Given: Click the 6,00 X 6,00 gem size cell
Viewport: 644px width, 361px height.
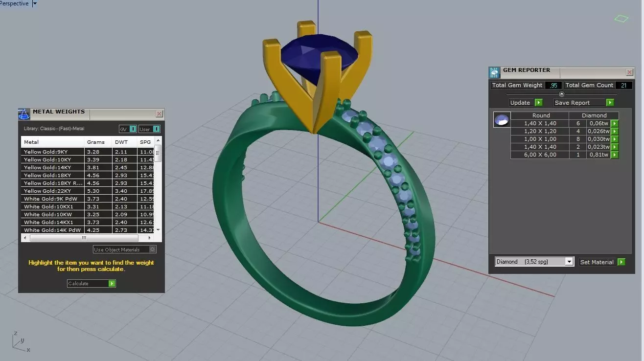Looking at the screenshot, I should 540,155.
